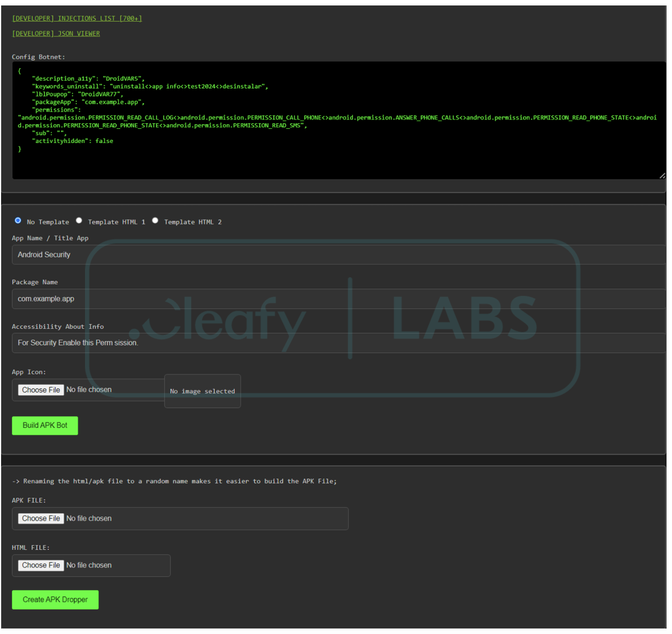Click the No file chosen text for APK FILE
Image resolution: width=672 pixels, height=634 pixels.
coord(89,519)
